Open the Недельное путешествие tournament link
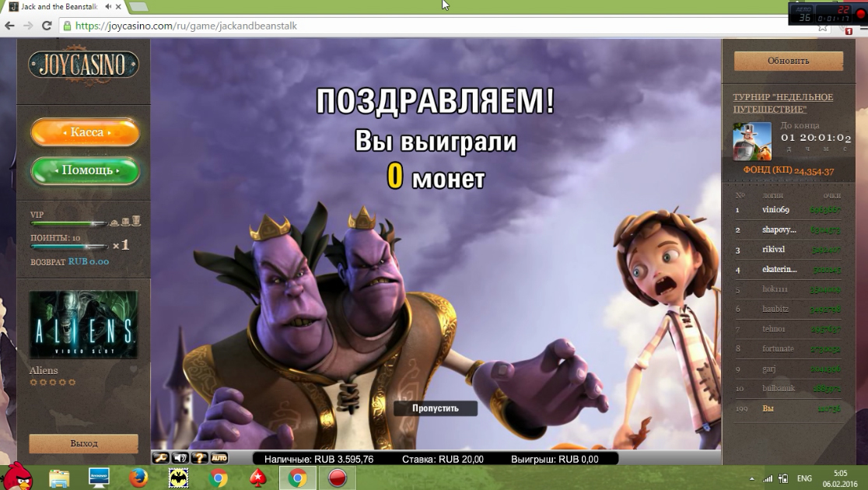 pyautogui.click(x=782, y=103)
